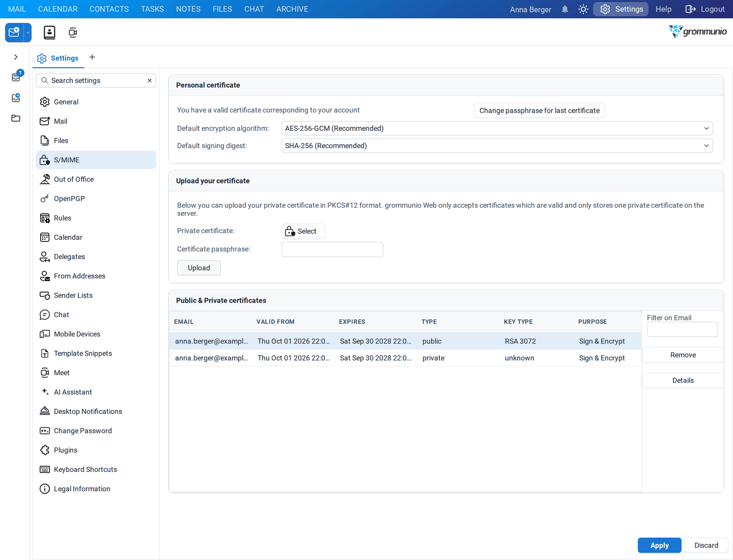Open the Contacts menu

pyautogui.click(x=109, y=9)
